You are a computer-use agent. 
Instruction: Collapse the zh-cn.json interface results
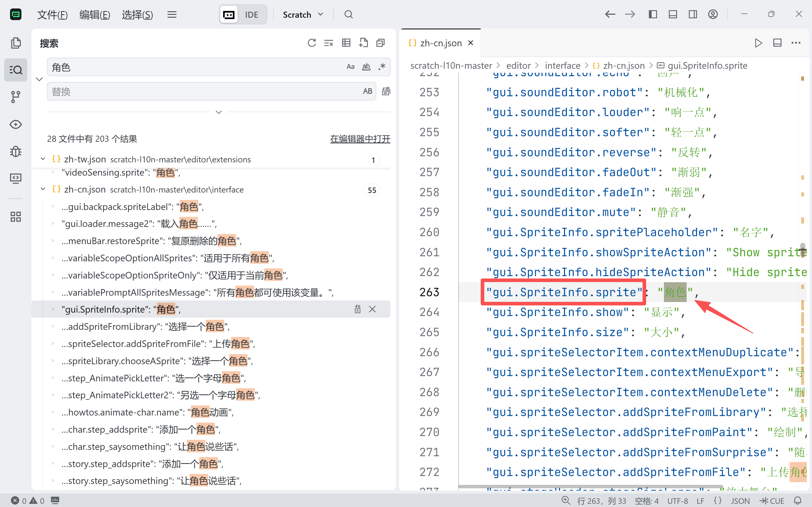pos(43,189)
